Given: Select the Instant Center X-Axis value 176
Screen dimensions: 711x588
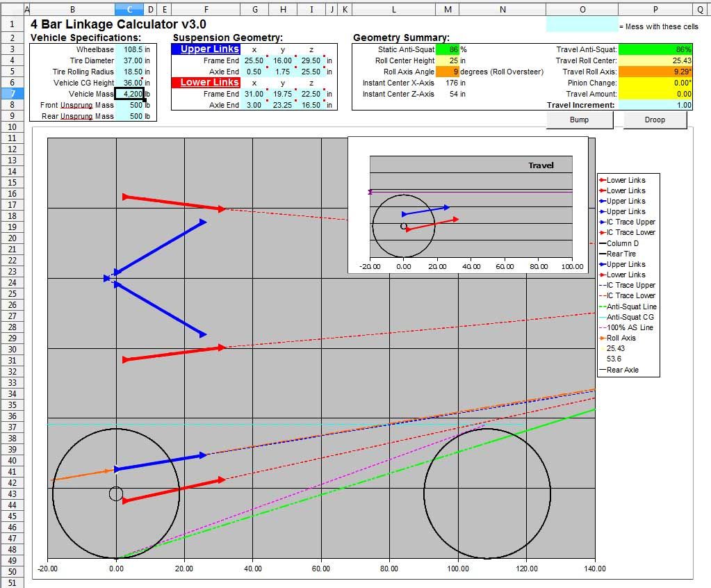Looking at the screenshot, I should [x=448, y=83].
